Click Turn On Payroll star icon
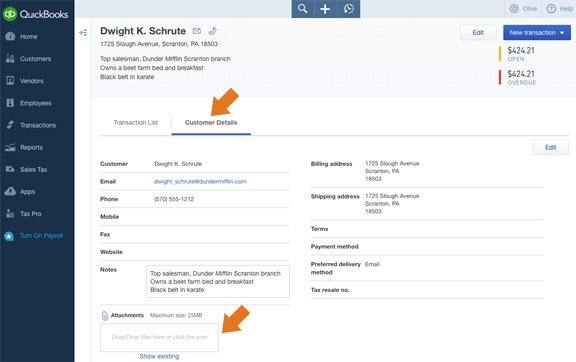576x362 pixels. click(9, 236)
